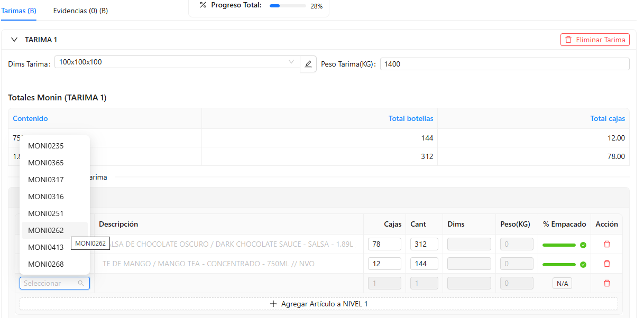Choose MONI0268 from the dropdown list

pos(54,264)
